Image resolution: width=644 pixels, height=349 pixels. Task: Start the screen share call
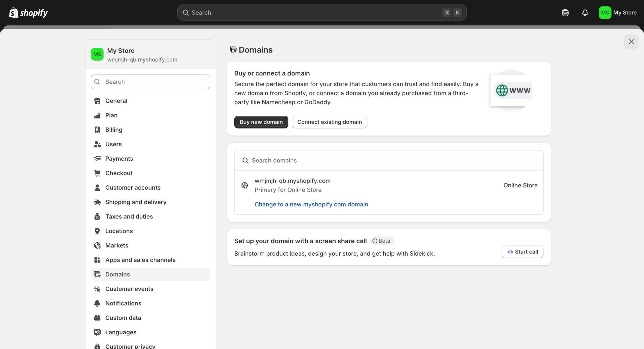click(x=522, y=252)
